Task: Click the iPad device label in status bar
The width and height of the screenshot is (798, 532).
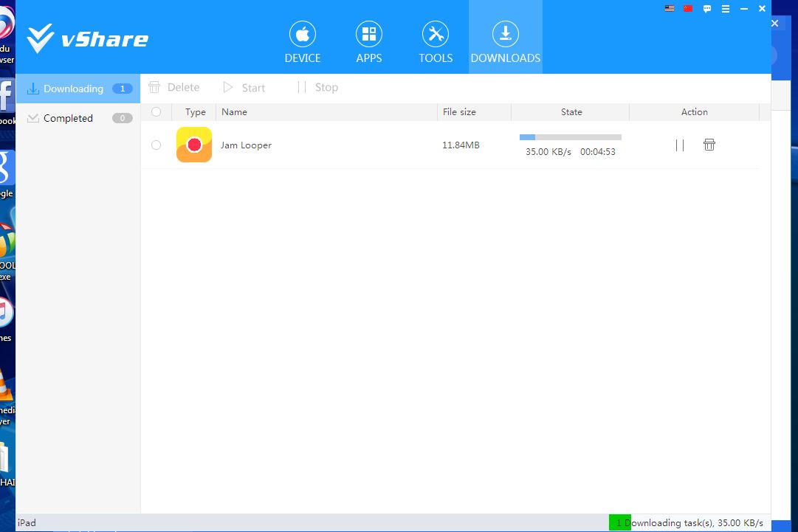Action: tap(27, 523)
